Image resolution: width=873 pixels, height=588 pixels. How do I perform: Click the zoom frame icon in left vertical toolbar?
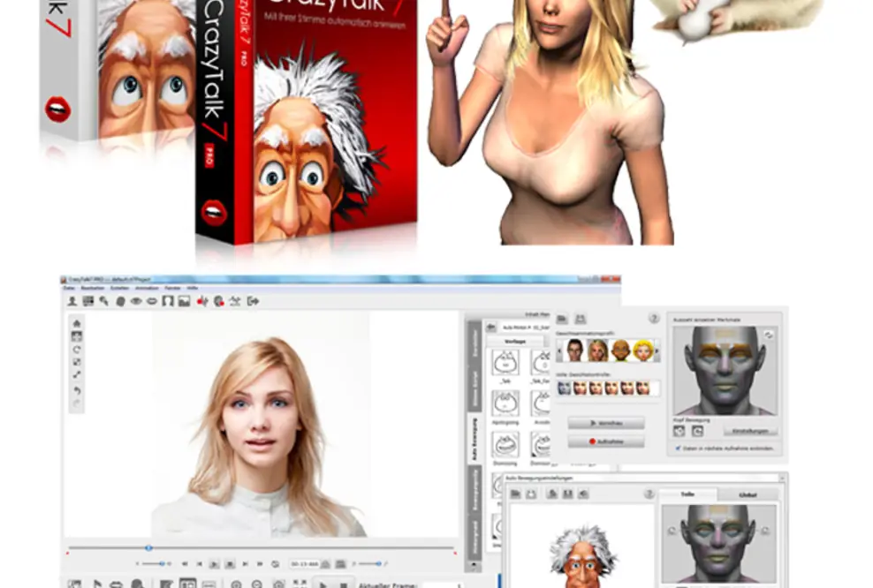(x=77, y=362)
